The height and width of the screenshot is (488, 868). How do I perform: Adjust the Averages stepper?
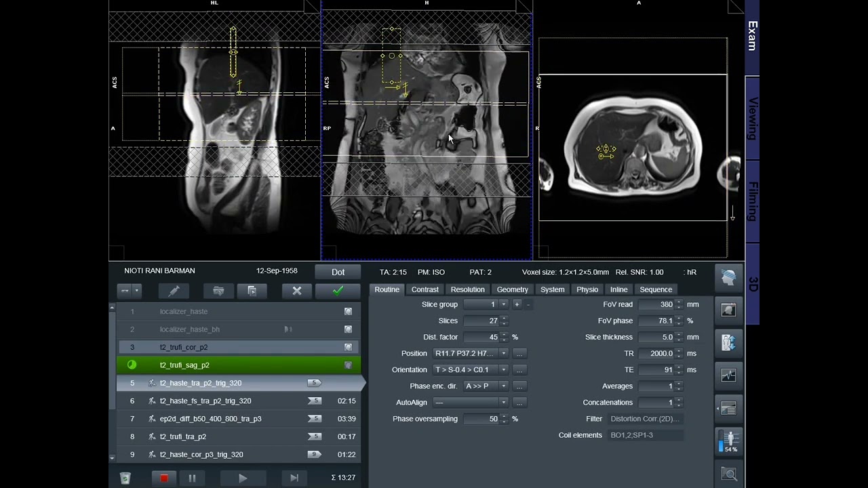click(x=679, y=386)
